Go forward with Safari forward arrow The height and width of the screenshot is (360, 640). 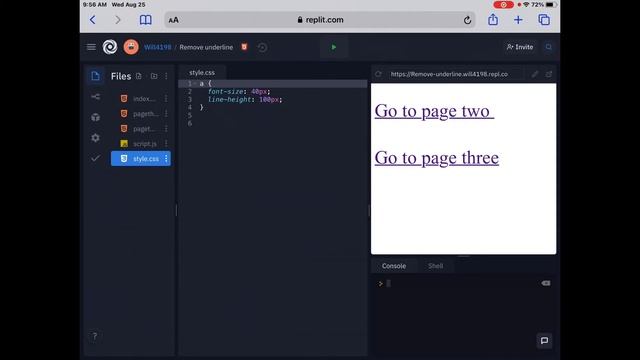pyautogui.click(x=118, y=20)
